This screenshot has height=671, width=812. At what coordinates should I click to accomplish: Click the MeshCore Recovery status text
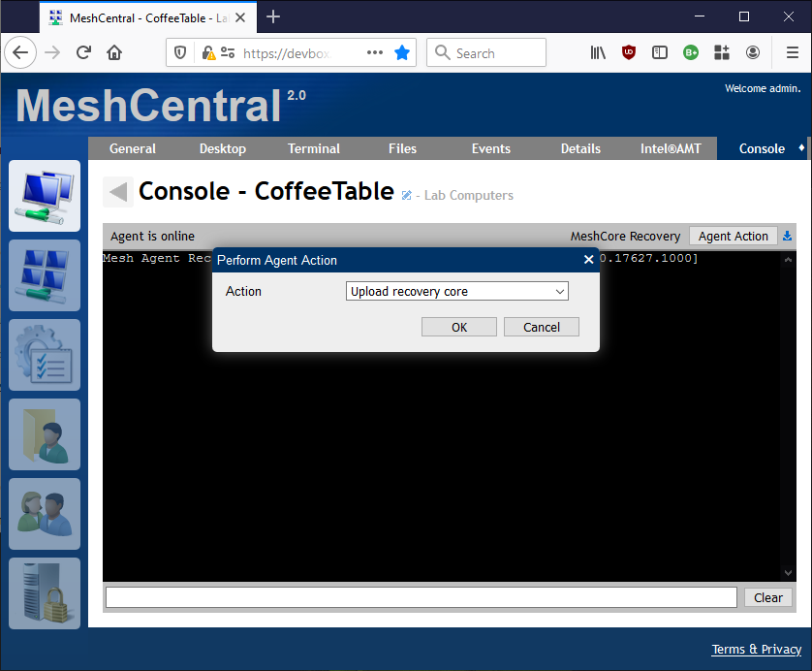(x=625, y=237)
